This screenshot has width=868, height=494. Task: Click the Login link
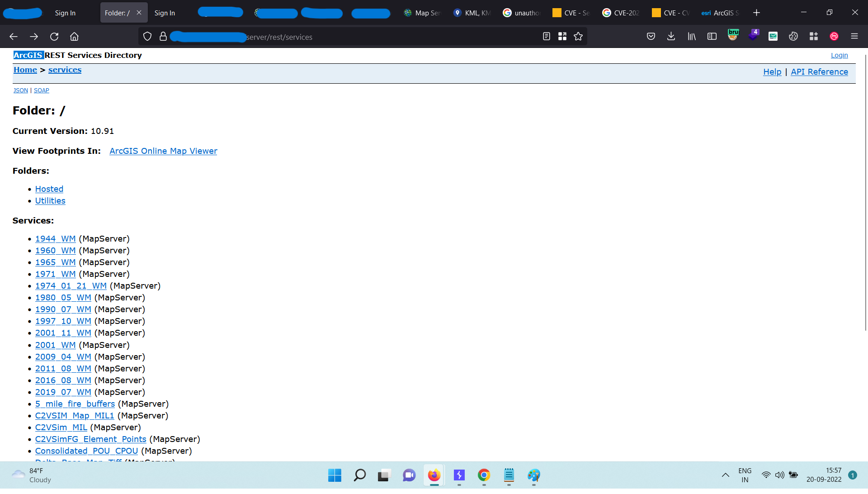839,55
